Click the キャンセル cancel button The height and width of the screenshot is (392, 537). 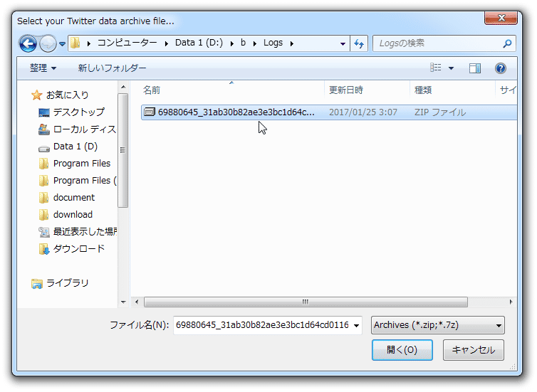click(474, 350)
